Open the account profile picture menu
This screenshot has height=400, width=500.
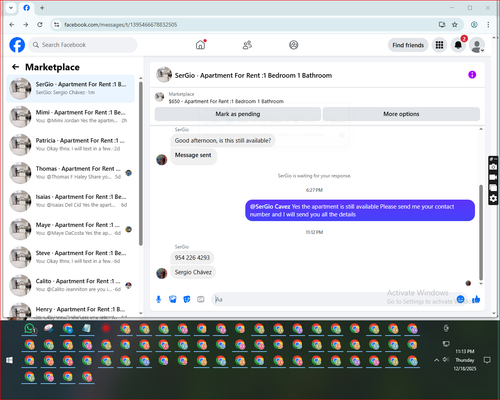point(477,45)
